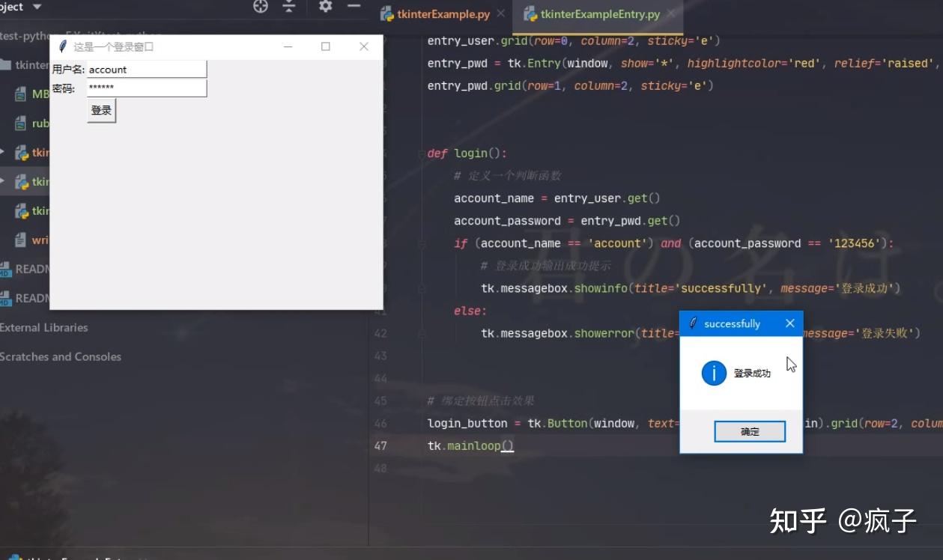Click showerror call in code
Screen dimensions: 943x560
tap(604, 333)
